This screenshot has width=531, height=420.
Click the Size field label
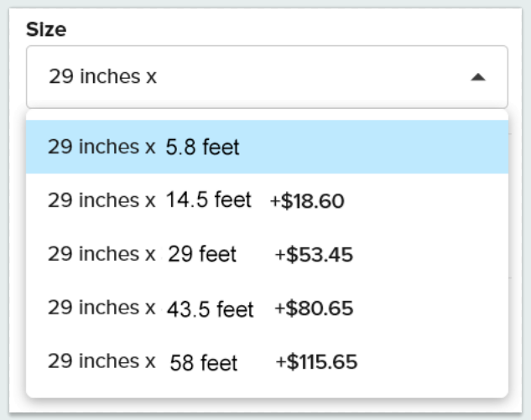coord(46,29)
